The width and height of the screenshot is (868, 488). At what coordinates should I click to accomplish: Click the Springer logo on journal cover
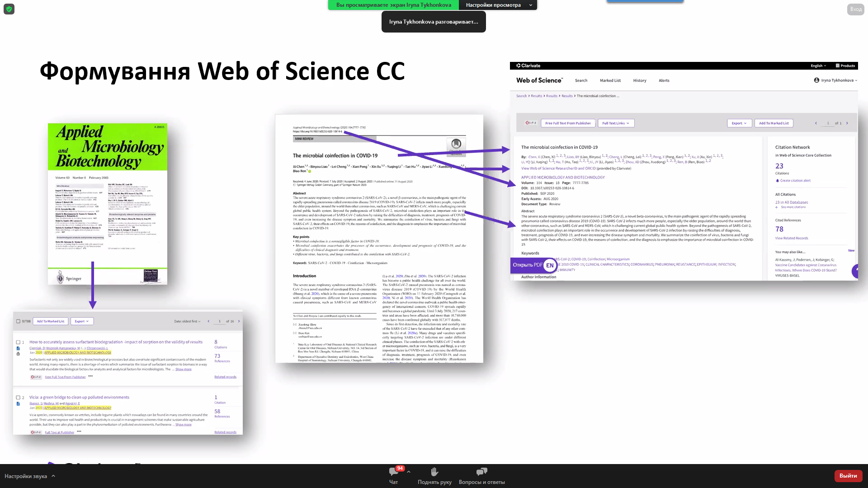pos(69,278)
